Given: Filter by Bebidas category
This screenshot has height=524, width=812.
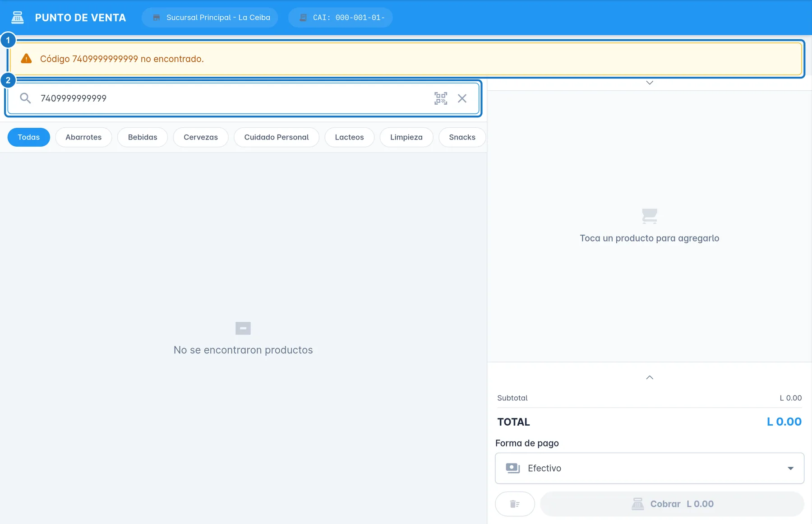Looking at the screenshot, I should click(143, 137).
